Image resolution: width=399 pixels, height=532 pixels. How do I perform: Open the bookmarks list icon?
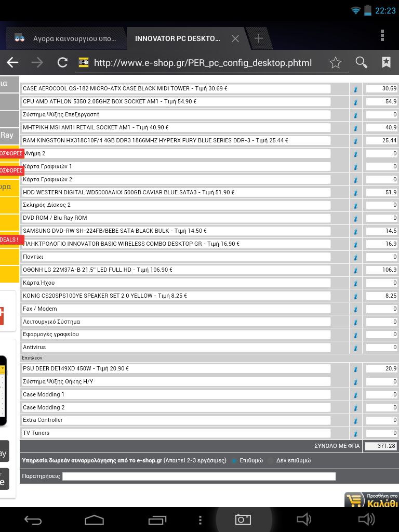tap(386, 62)
